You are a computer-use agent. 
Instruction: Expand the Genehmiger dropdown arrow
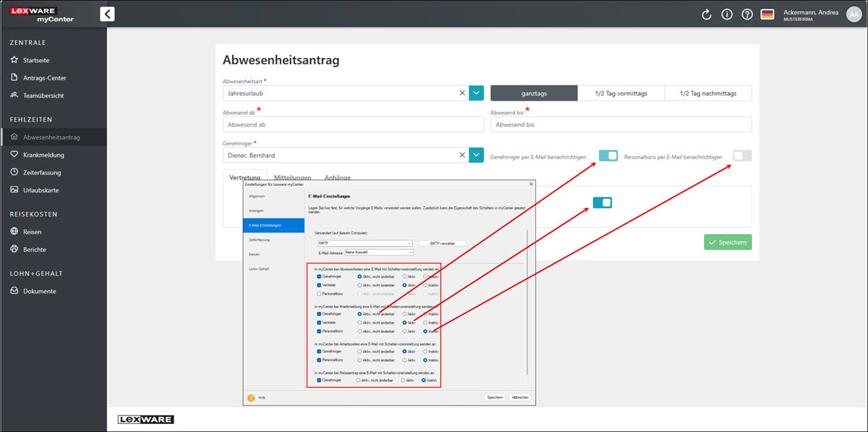pos(476,155)
